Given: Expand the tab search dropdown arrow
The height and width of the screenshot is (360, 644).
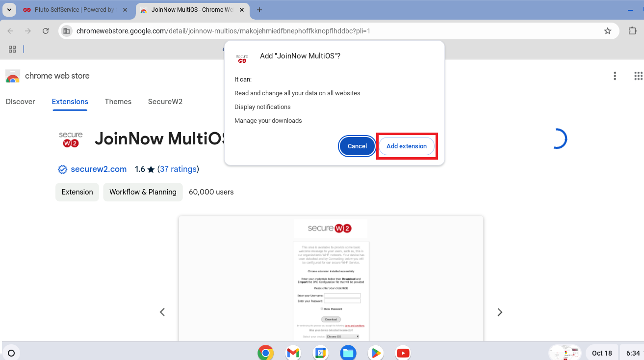Looking at the screenshot, I should (x=9, y=10).
